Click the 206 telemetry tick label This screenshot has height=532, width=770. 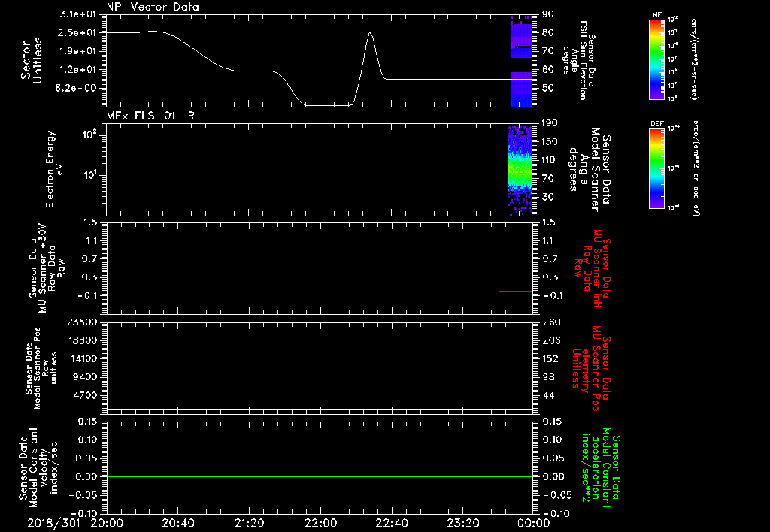551,340
